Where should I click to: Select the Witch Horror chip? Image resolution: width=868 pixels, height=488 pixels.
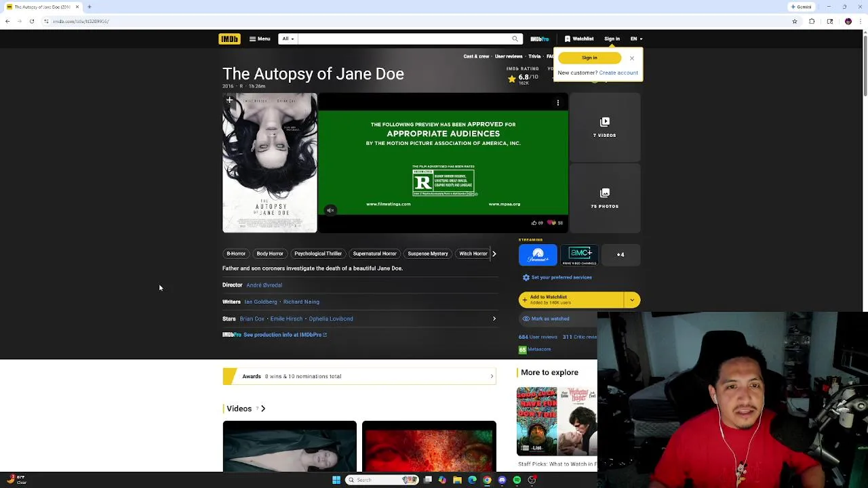click(x=473, y=253)
